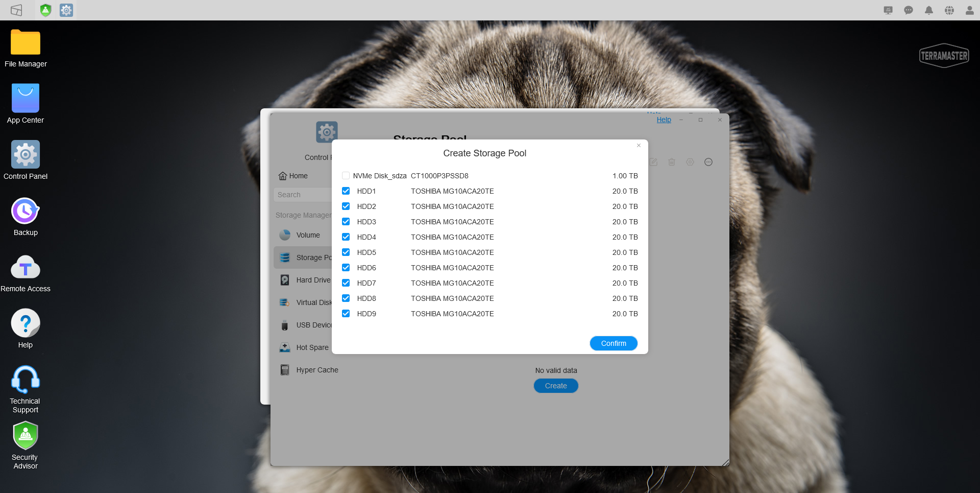Open the Help desktop icon
The height and width of the screenshot is (493, 980).
coord(26,330)
